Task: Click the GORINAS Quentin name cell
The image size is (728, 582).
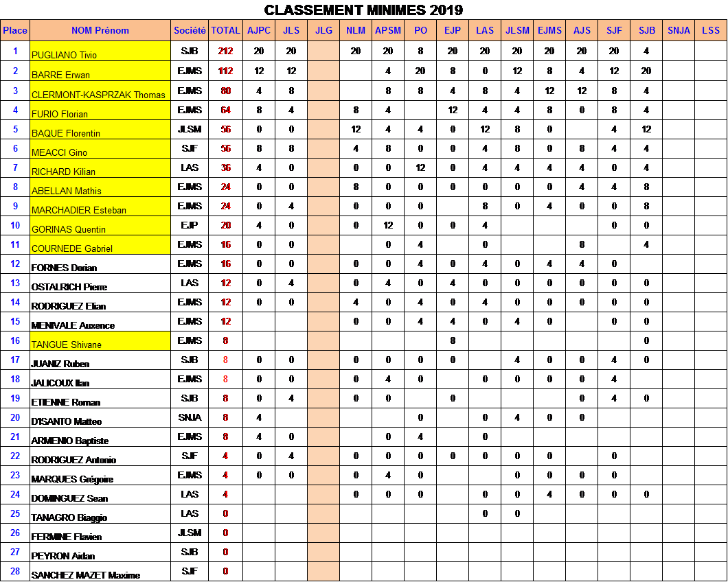Action: coord(100,225)
